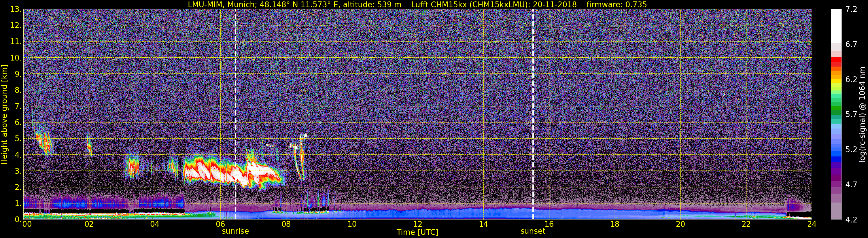
Task: Click the '5.' height axis tick label
Action: click(18, 139)
